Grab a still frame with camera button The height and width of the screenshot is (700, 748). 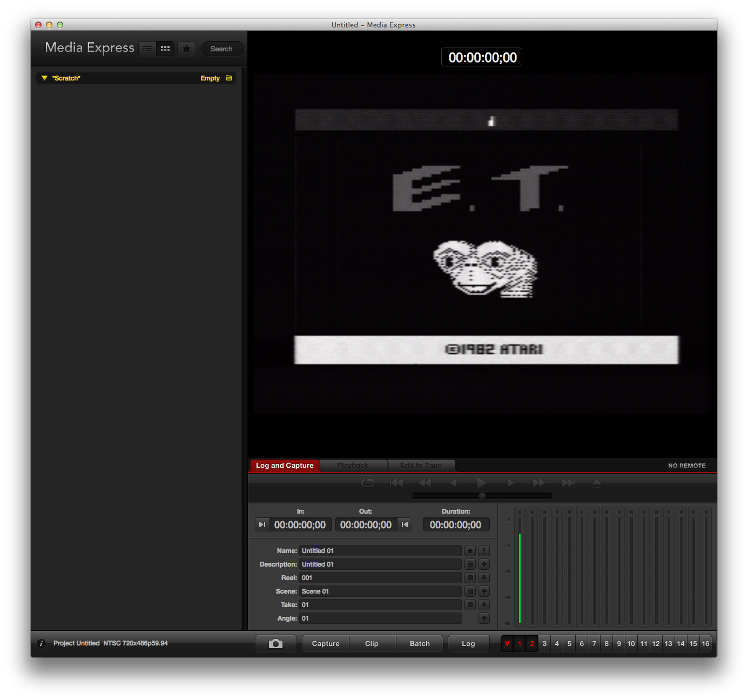(x=276, y=644)
